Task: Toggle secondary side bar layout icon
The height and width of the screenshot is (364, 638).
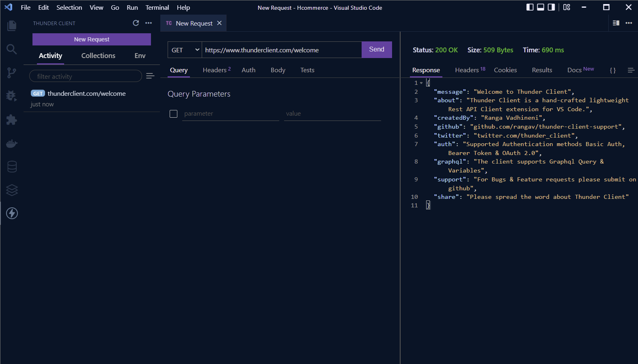Action: (x=551, y=7)
